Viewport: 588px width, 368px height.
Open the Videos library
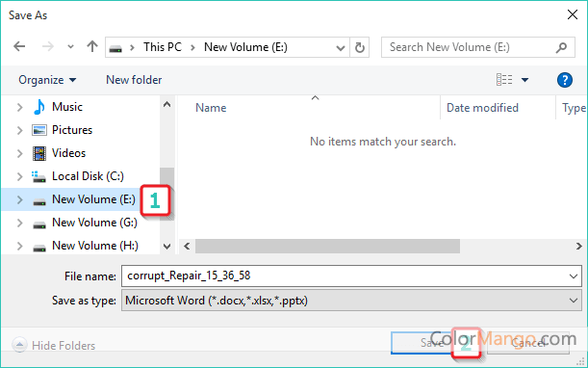tap(68, 153)
